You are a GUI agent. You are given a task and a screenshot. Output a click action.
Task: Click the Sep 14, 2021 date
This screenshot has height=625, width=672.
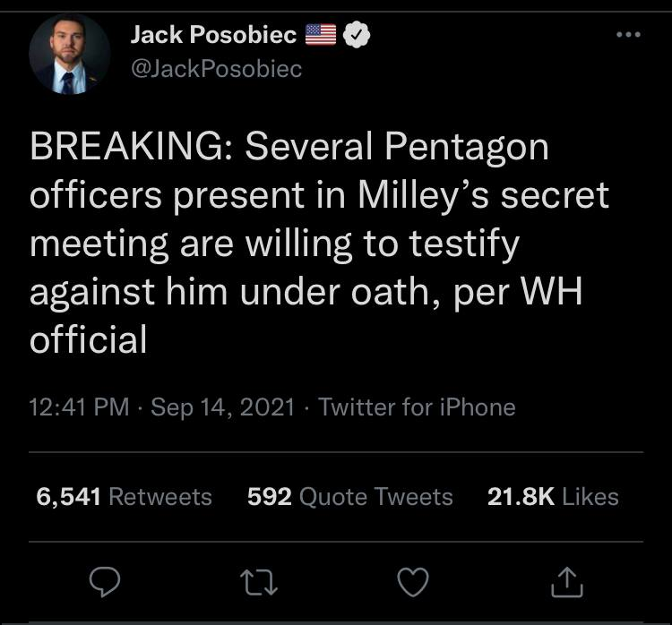pos(222,407)
